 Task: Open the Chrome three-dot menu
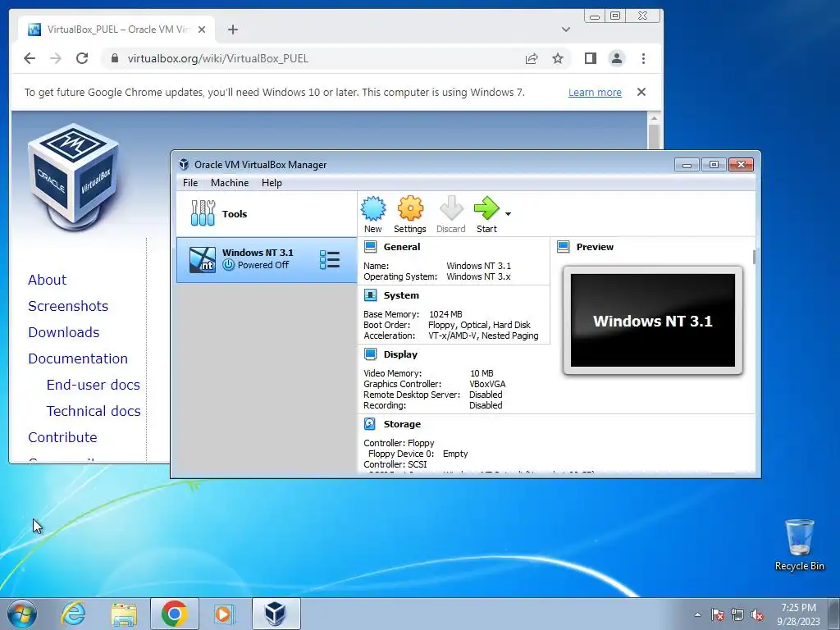pos(643,58)
